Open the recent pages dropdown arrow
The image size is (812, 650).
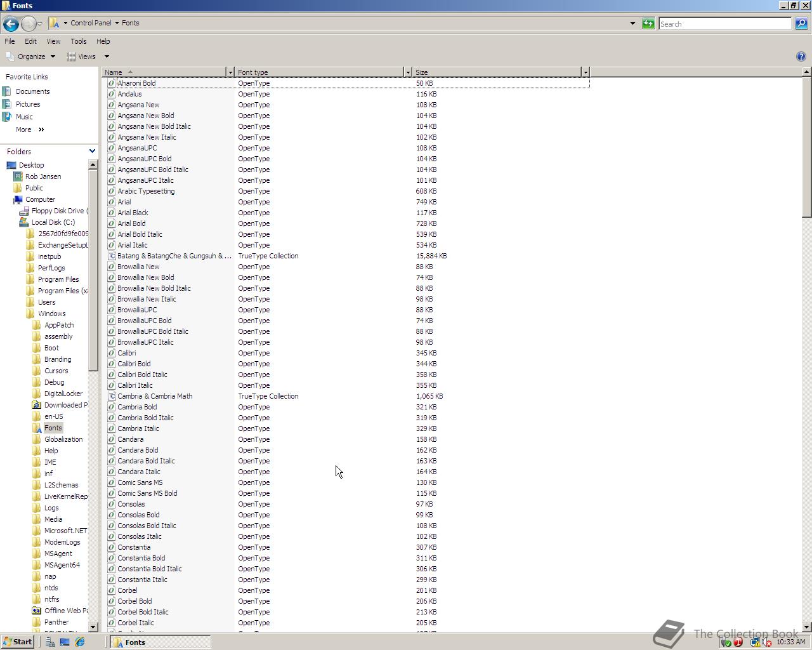(x=39, y=24)
